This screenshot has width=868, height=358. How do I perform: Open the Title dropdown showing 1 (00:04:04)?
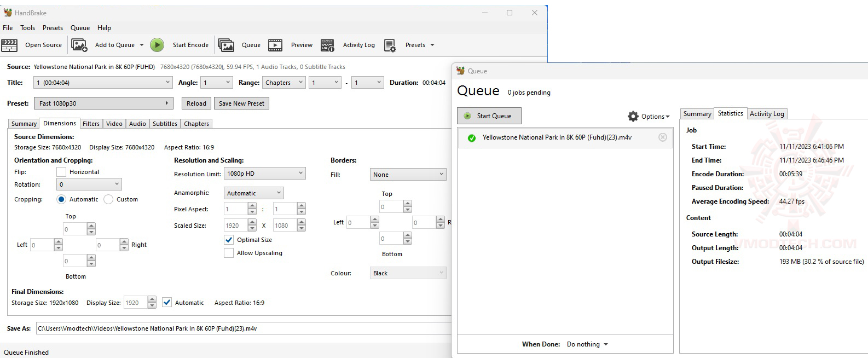103,83
